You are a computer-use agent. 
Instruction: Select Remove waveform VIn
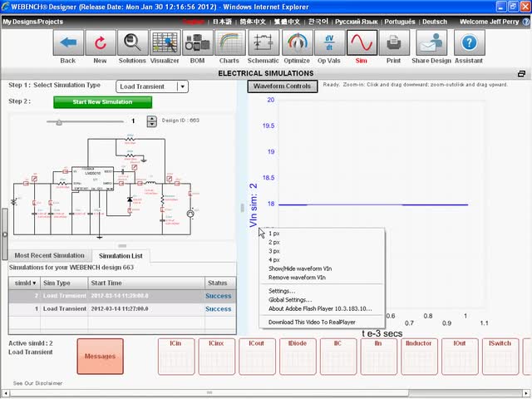[297, 278]
